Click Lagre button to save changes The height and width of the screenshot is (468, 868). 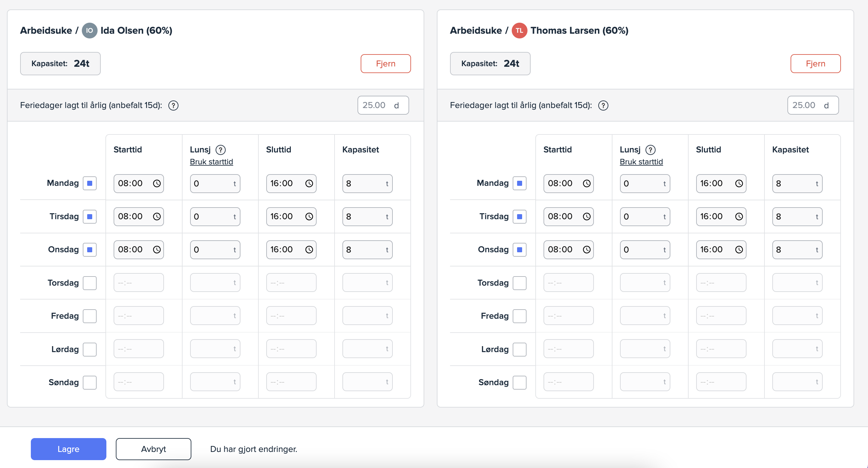[x=68, y=449]
